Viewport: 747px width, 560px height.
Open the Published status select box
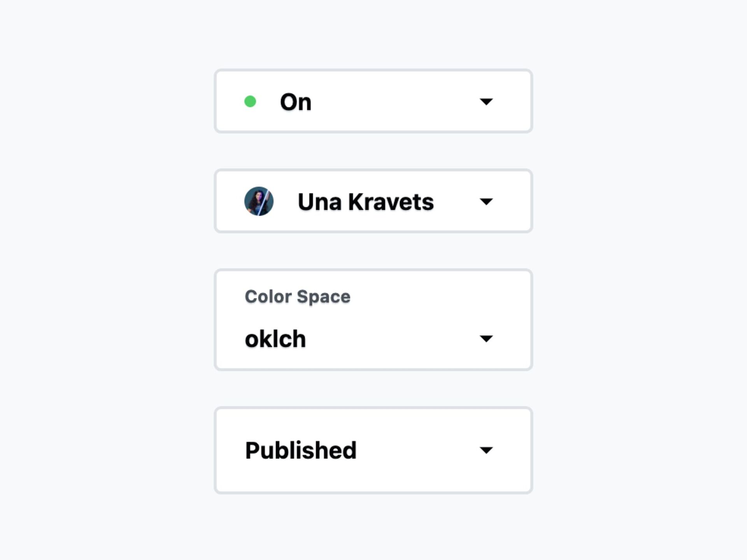pos(373,450)
